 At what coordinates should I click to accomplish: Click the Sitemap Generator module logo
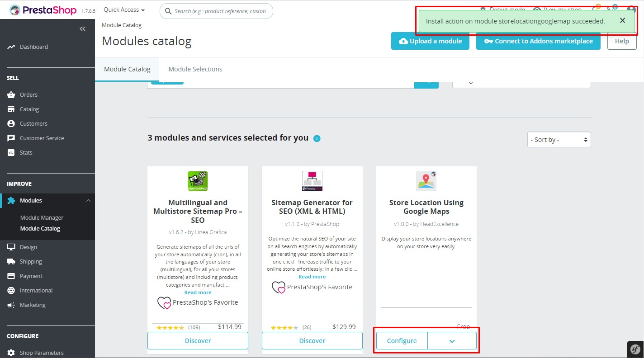[312, 181]
